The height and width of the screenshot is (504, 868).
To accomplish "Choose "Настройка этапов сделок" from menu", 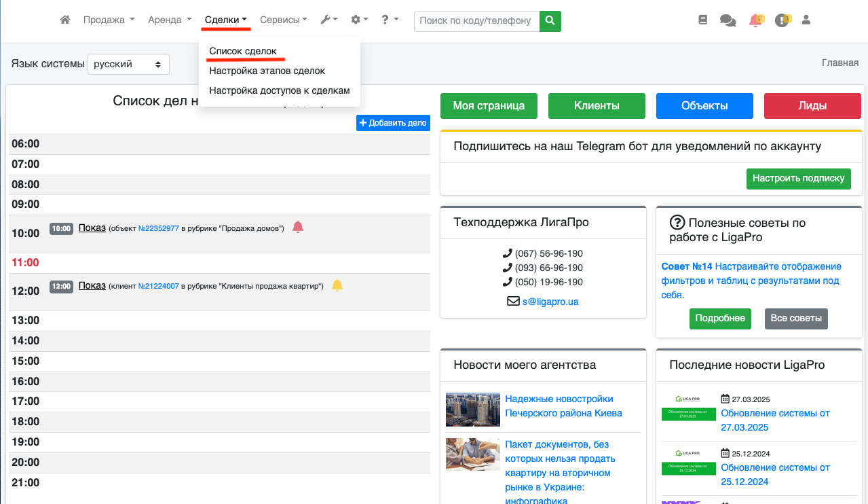I will point(267,71).
